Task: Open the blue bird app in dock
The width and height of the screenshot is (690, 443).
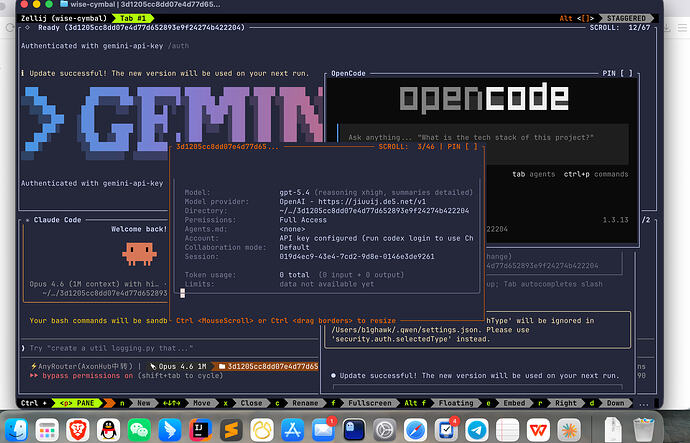Action: [x=170, y=429]
